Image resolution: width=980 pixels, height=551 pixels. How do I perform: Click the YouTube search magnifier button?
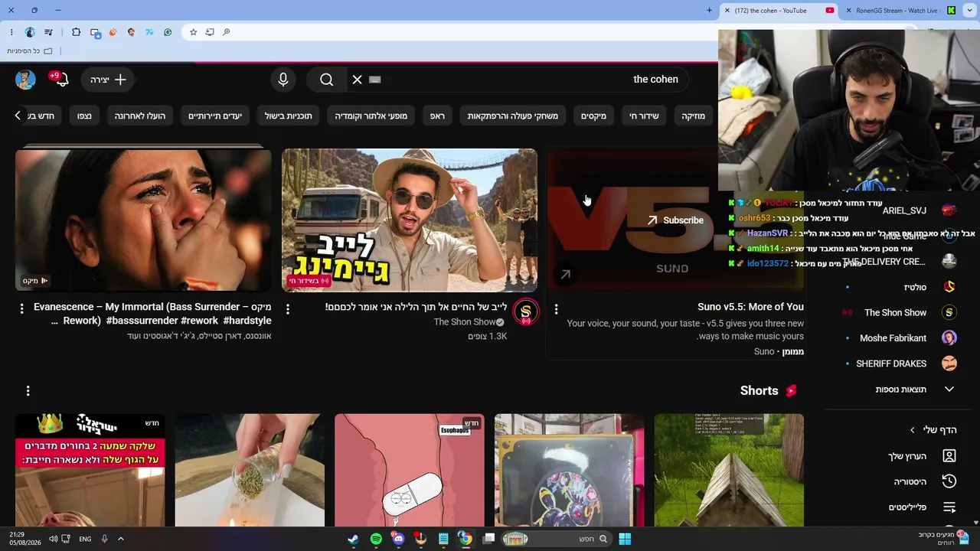(327, 80)
